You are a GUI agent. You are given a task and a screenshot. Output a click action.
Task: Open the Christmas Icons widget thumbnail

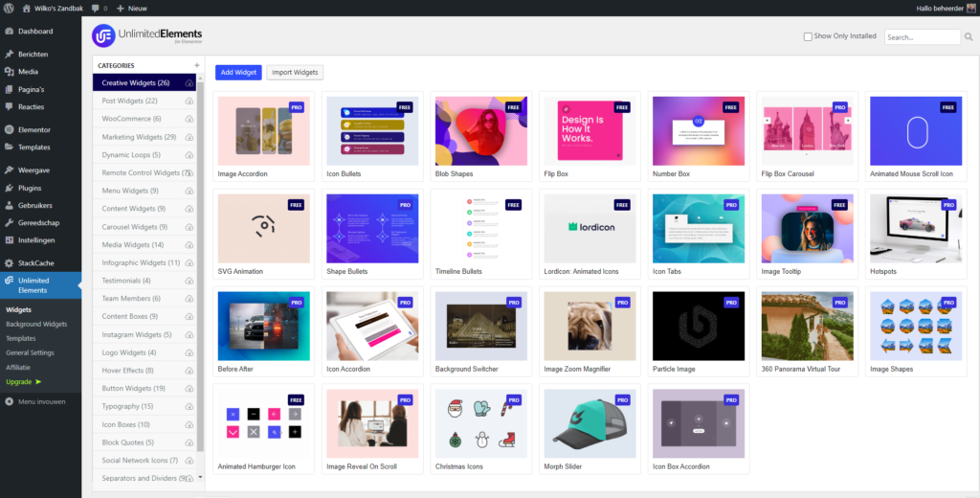click(481, 423)
